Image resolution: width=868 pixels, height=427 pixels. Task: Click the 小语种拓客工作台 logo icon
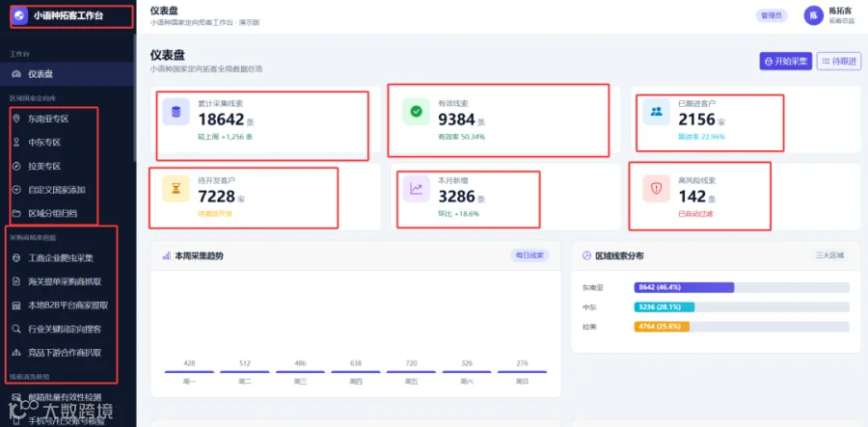click(19, 16)
